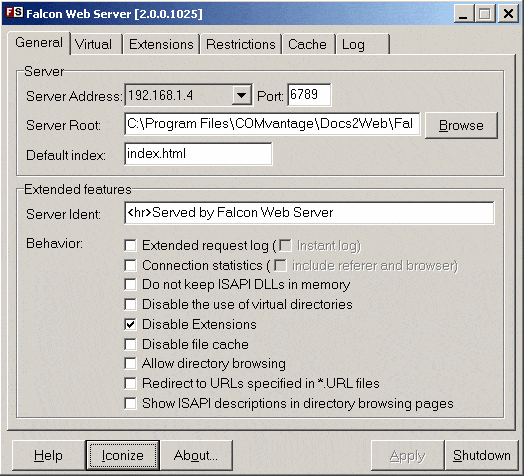This screenshot has width=524, height=476.
Task: Click the Server Ident text field
Action: point(309,213)
